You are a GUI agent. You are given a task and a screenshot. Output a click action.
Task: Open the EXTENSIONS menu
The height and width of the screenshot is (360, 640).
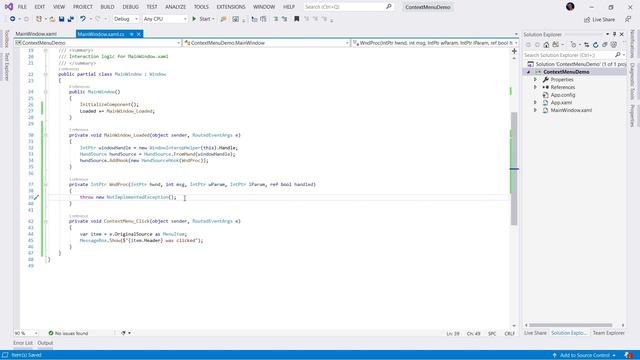pos(231,7)
